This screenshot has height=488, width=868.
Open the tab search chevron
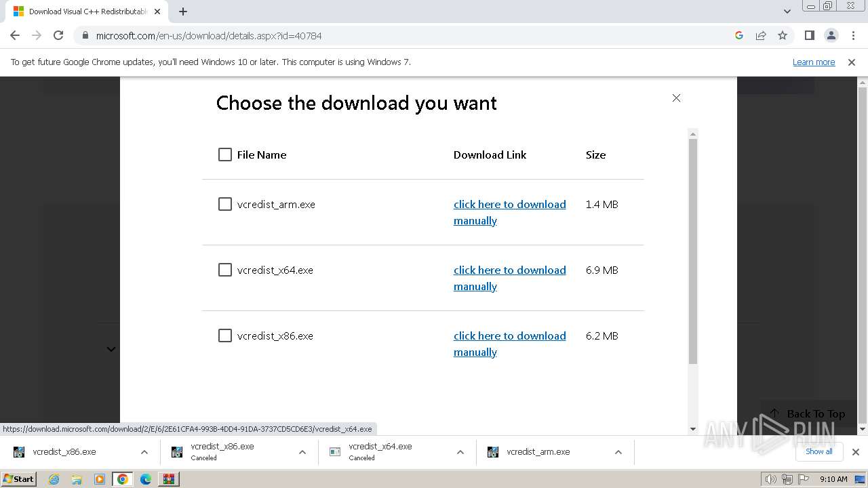coord(787,12)
